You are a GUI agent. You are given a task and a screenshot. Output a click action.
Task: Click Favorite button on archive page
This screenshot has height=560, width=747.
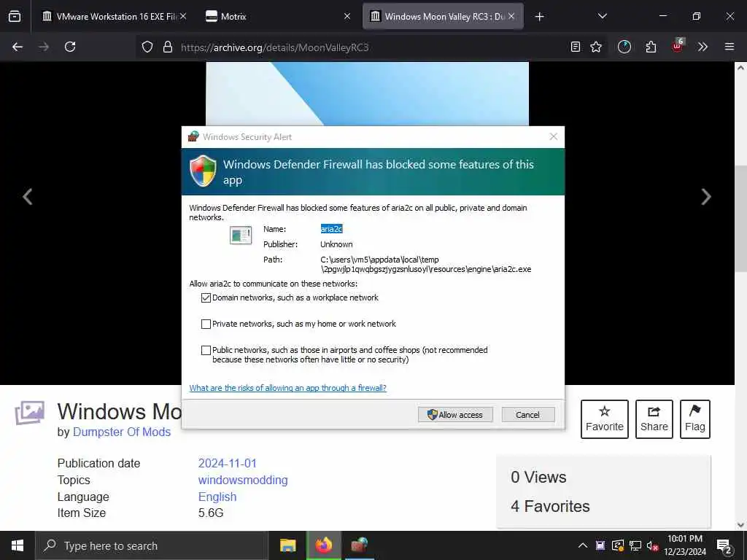[605, 419]
